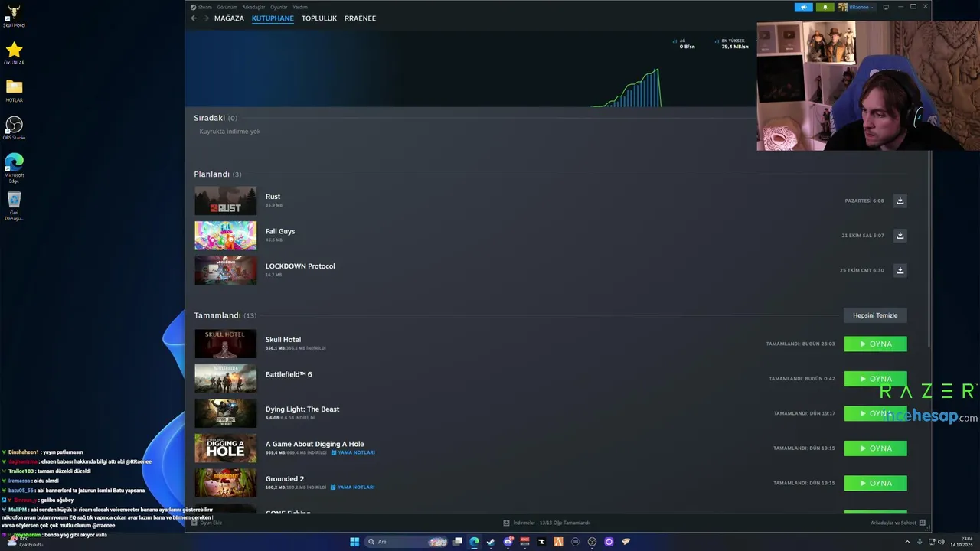Click the taskbar clock and date
The height and width of the screenshot is (551, 980).
click(x=961, y=542)
